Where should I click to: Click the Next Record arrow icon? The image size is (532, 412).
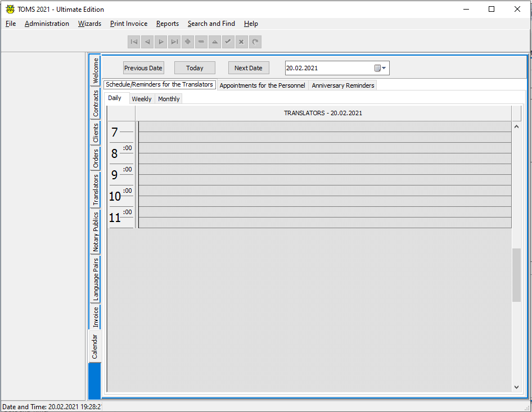[161, 42]
